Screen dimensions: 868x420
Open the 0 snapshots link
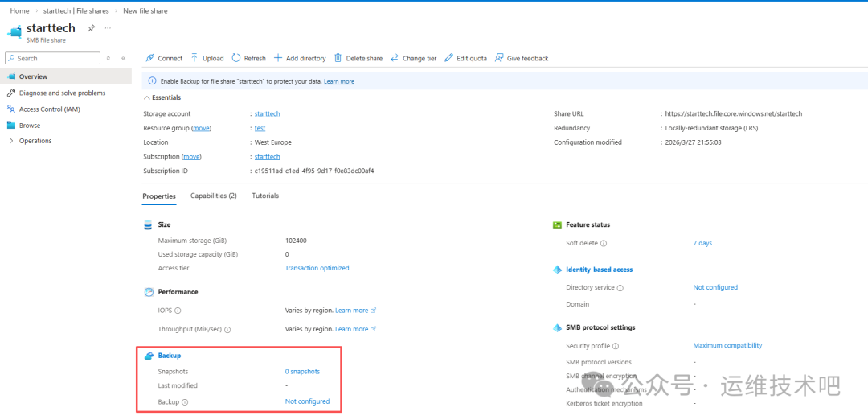(x=302, y=372)
